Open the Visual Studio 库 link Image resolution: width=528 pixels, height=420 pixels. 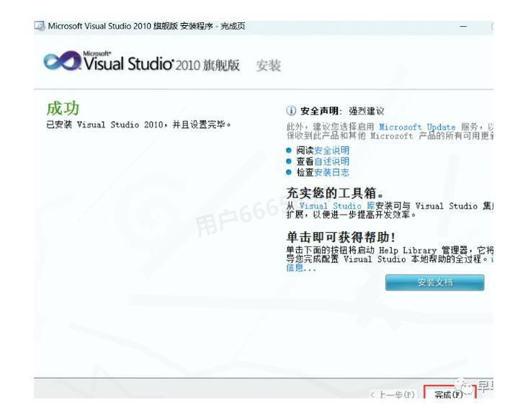[x=328, y=205]
